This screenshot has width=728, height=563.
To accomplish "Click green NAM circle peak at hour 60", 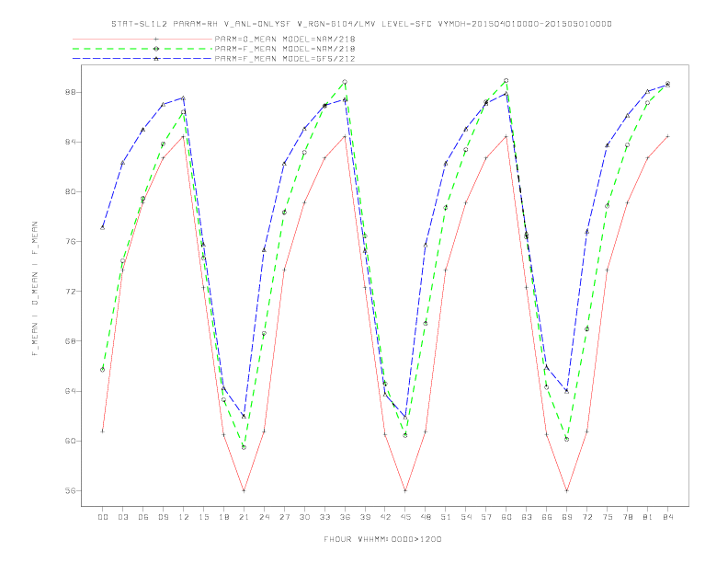I will (506, 81).
